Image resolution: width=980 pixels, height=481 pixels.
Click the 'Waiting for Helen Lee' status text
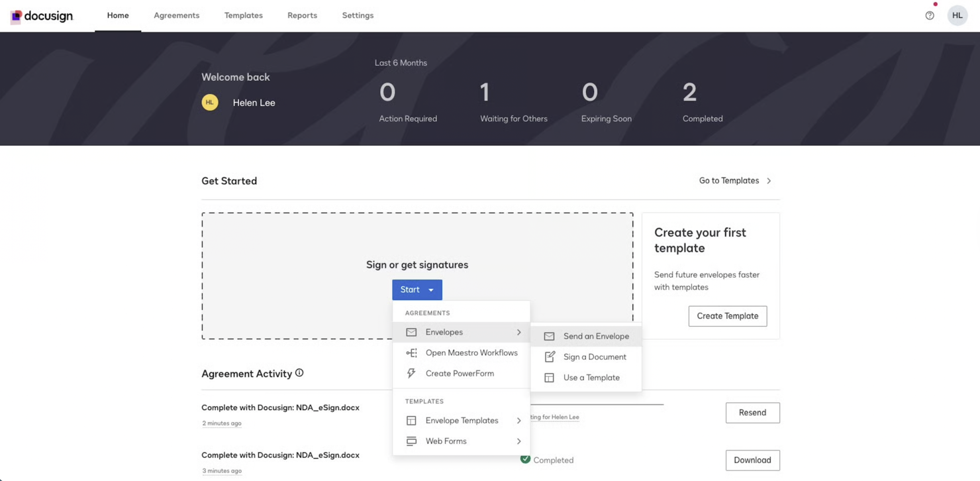(x=555, y=417)
